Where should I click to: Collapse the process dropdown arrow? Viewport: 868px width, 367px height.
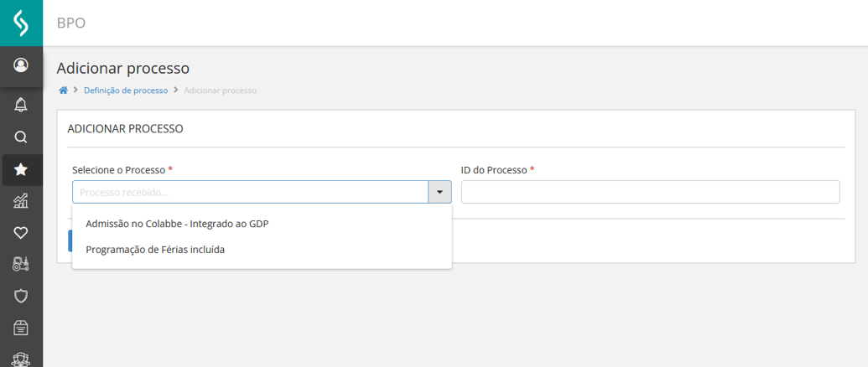click(x=439, y=192)
